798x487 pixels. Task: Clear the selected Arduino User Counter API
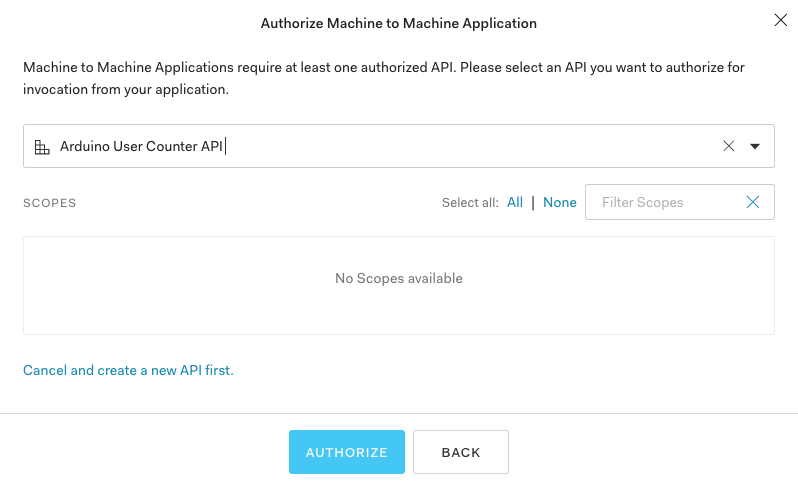click(729, 146)
